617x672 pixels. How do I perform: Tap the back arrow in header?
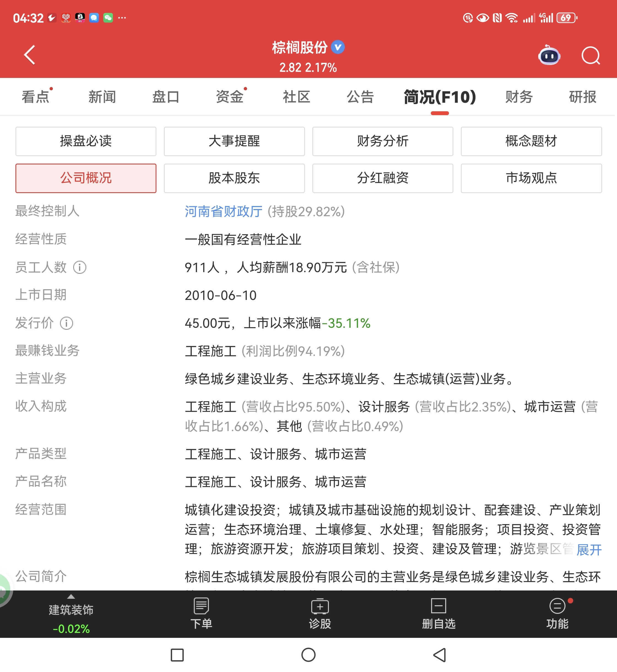(x=30, y=55)
